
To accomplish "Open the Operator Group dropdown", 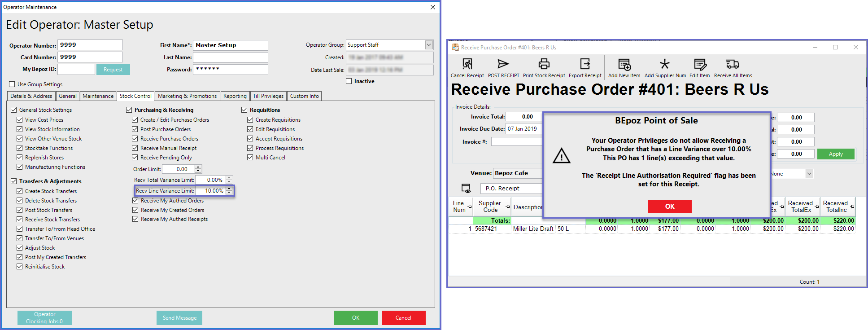I will (x=429, y=45).
